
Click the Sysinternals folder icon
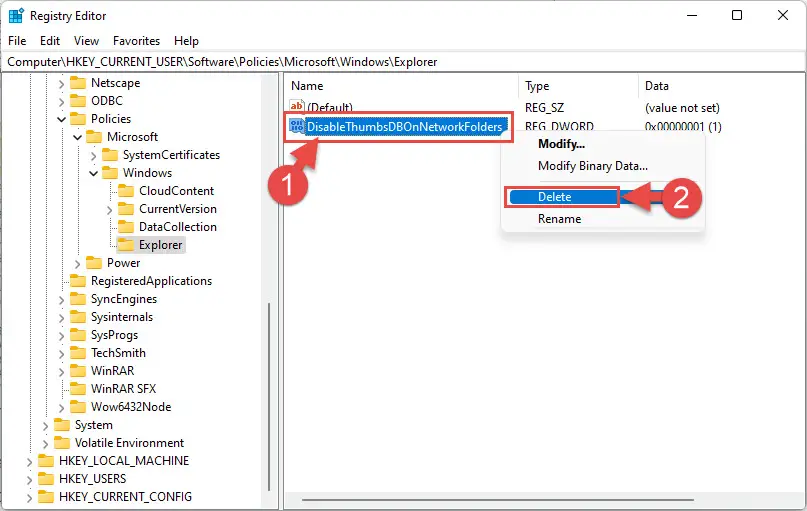(x=78, y=317)
